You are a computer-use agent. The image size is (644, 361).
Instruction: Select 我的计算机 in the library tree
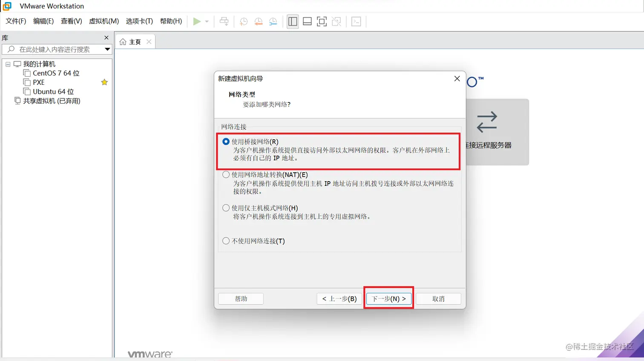coord(39,64)
